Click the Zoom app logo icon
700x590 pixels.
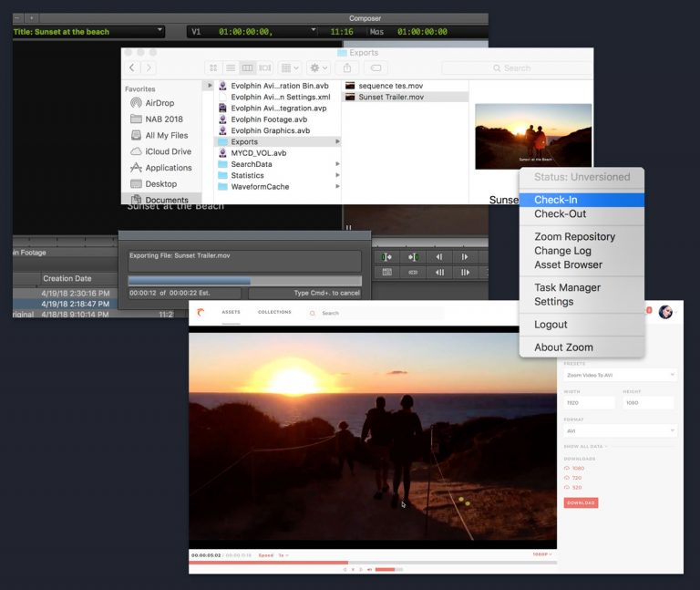201,313
